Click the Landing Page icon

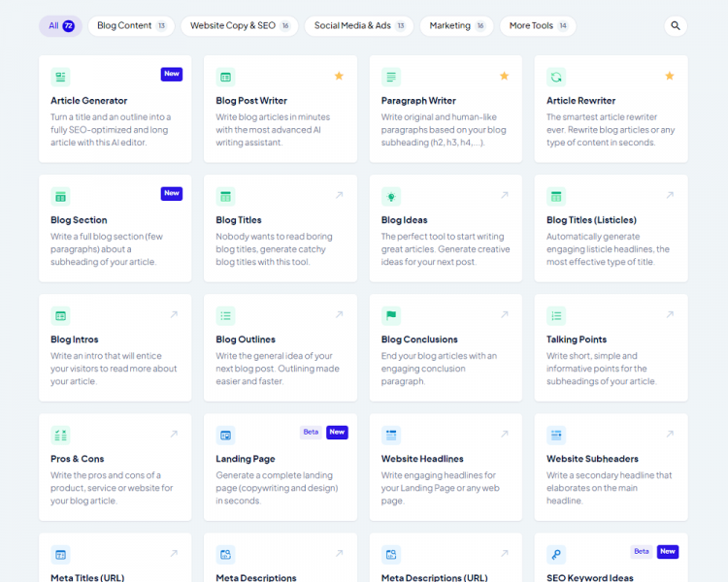[x=225, y=436]
